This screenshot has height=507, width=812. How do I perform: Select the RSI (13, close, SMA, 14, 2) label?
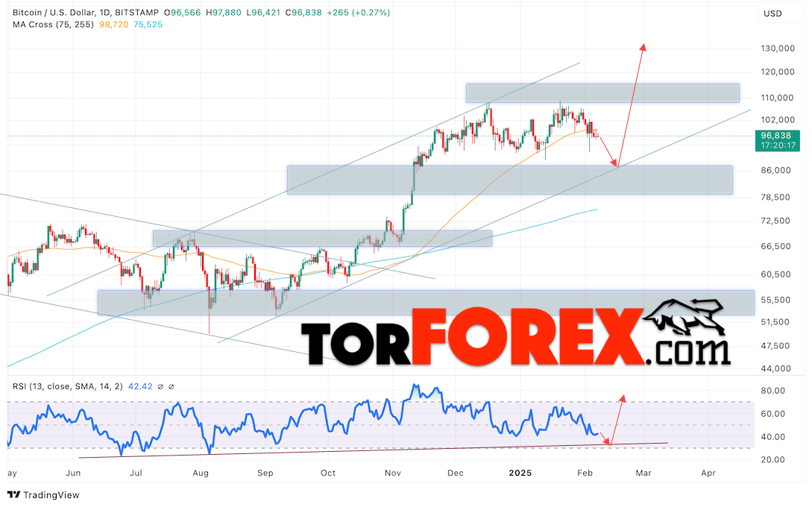tap(66, 386)
